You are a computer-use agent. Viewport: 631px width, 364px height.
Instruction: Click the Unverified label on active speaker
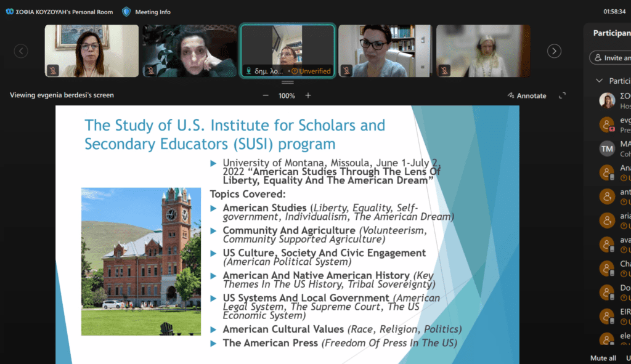(x=314, y=71)
